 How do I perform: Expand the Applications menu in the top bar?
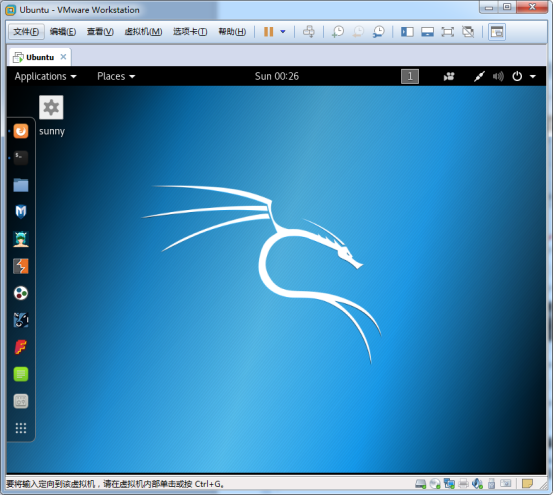coord(46,76)
